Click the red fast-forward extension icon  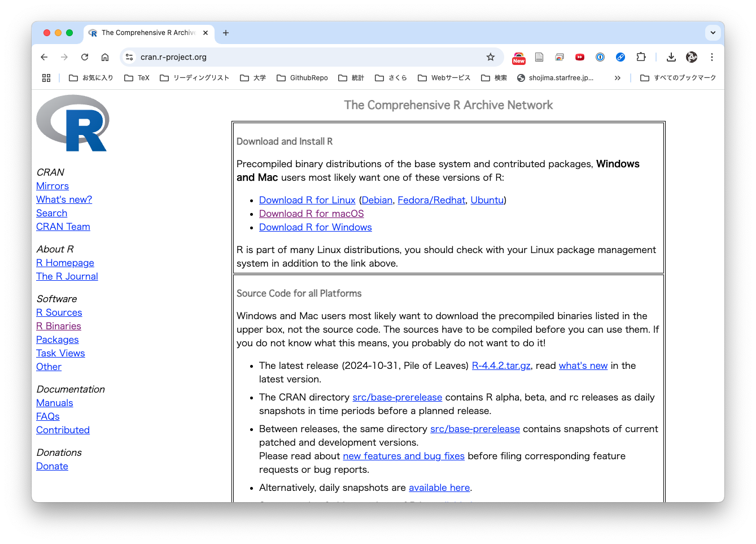point(580,57)
